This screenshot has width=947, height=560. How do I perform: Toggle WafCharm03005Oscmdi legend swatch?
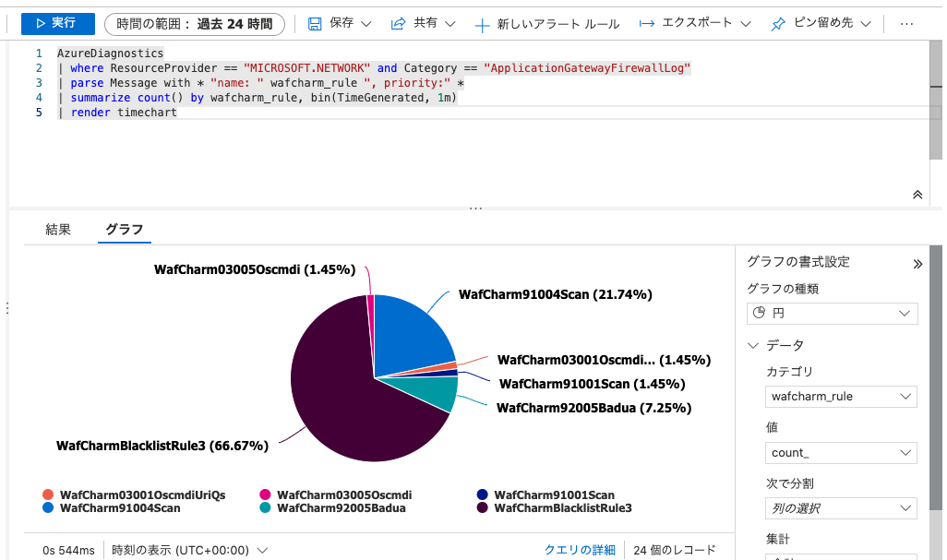pyautogui.click(x=265, y=494)
